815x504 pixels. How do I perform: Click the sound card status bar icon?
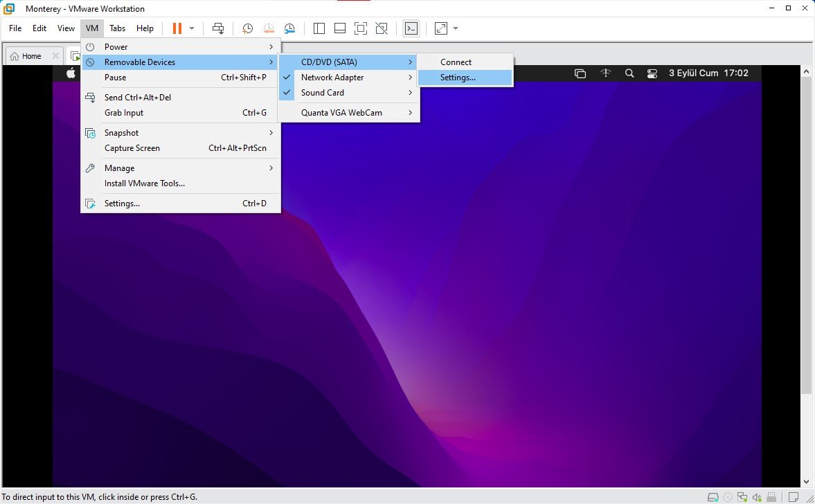[757, 497]
